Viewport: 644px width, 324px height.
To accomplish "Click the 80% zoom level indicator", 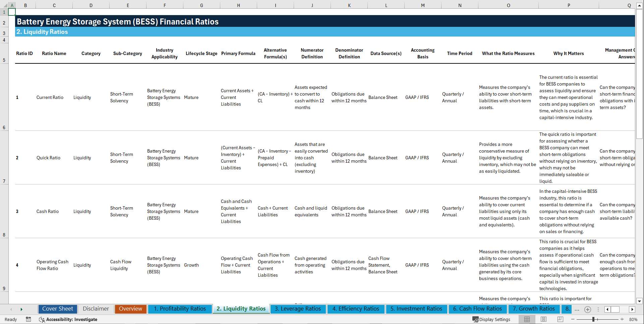I will (634, 319).
